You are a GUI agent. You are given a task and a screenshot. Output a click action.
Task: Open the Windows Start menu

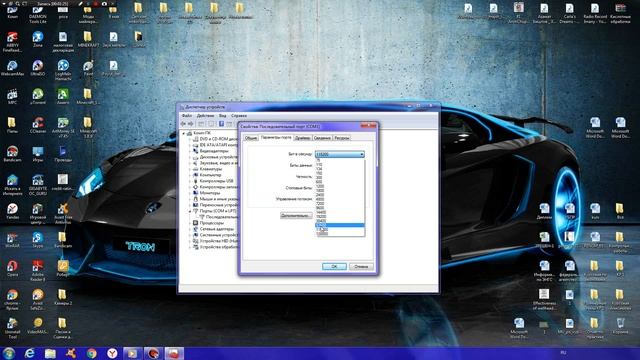point(9,353)
